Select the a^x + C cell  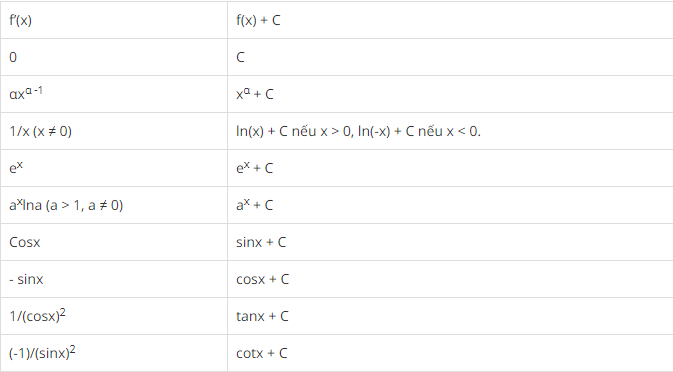tap(450, 205)
